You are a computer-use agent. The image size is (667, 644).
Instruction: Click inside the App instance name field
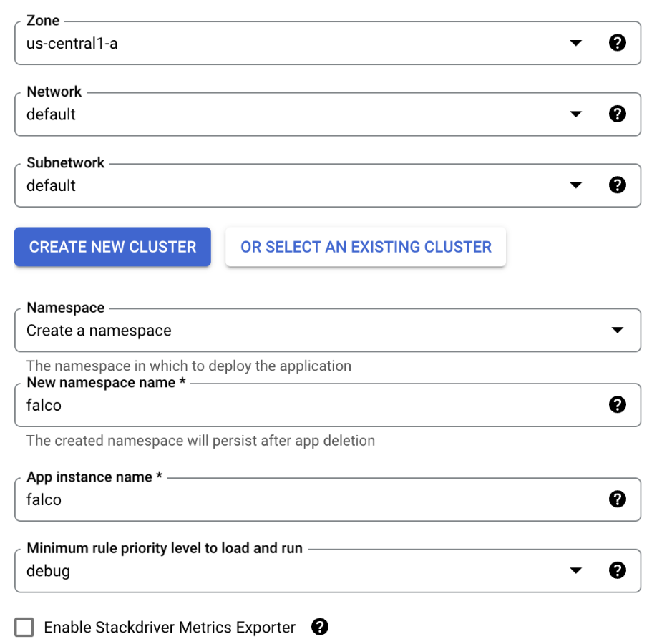coord(286,499)
